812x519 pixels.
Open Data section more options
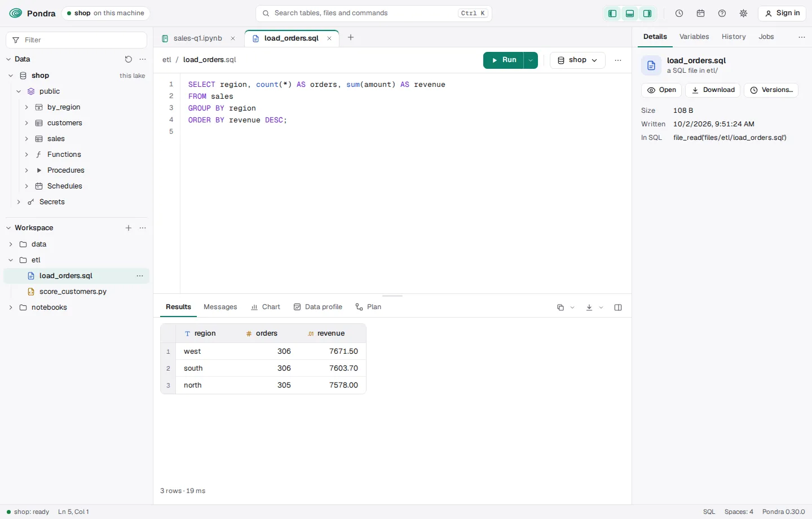click(x=143, y=59)
